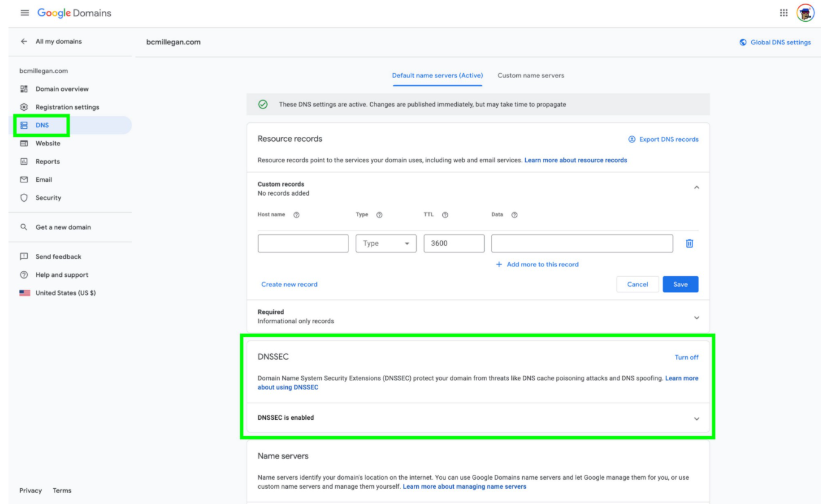Click the United States flag icon
Screen dimensions: 827x504
click(x=25, y=293)
